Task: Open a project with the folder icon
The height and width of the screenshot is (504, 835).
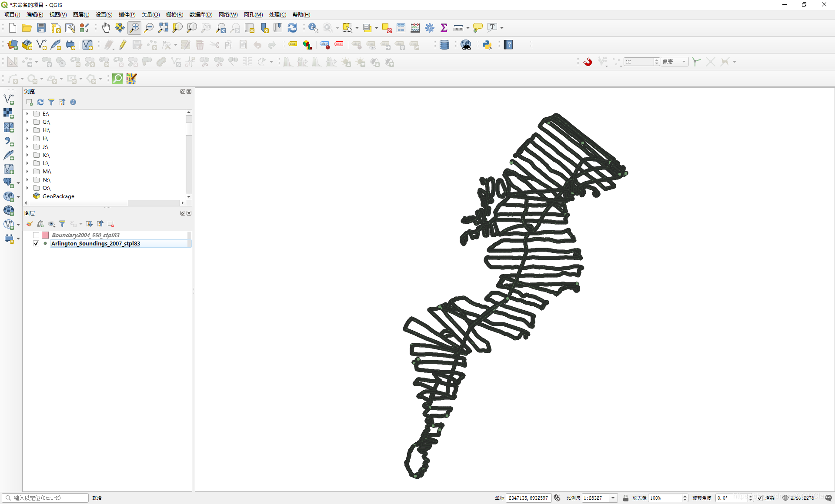Action: pos(27,28)
